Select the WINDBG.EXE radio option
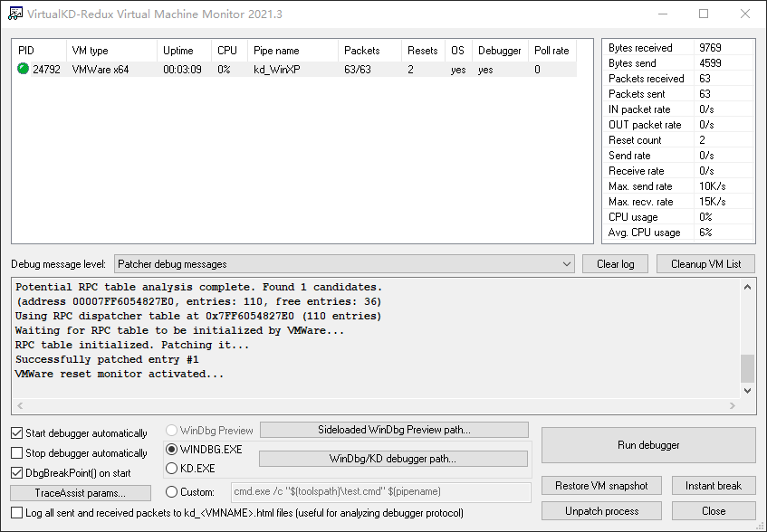Image resolution: width=767 pixels, height=532 pixels. click(x=171, y=450)
